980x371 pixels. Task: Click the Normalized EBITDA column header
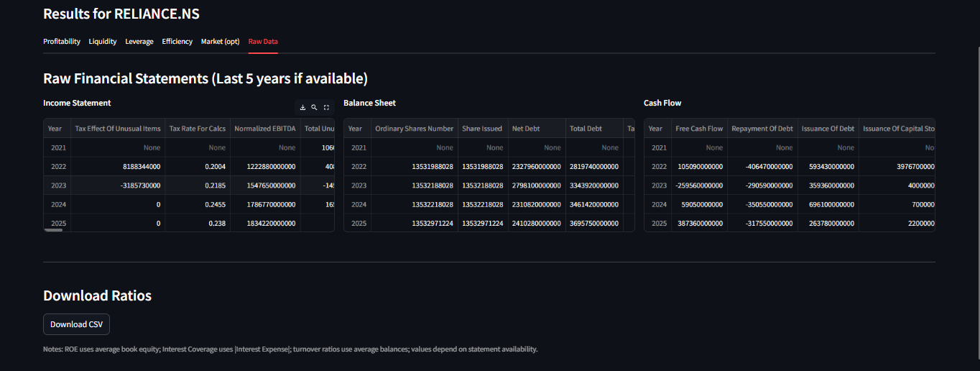[265, 129]
